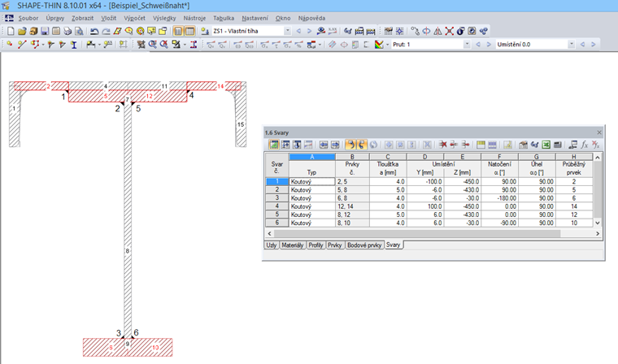The height and width of the screenshot is (364, 618).
Task: Open the Vložit menu
Action: (108, 18)
